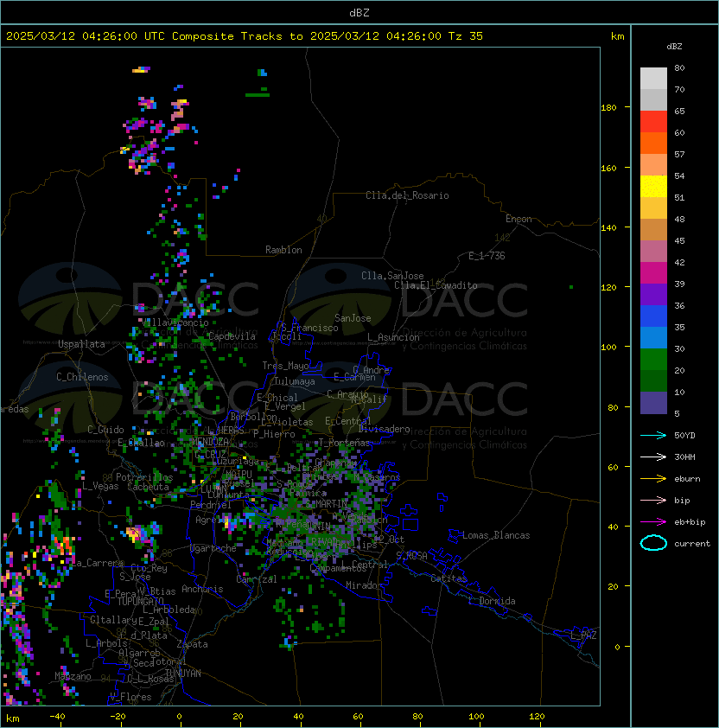The image size is (719, 728).
Task: Click the 'Encon' map label
Action: click(519, 219)
